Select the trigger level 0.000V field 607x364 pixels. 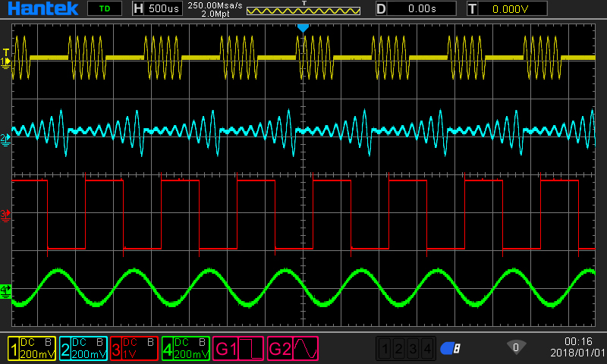[506, 9]
